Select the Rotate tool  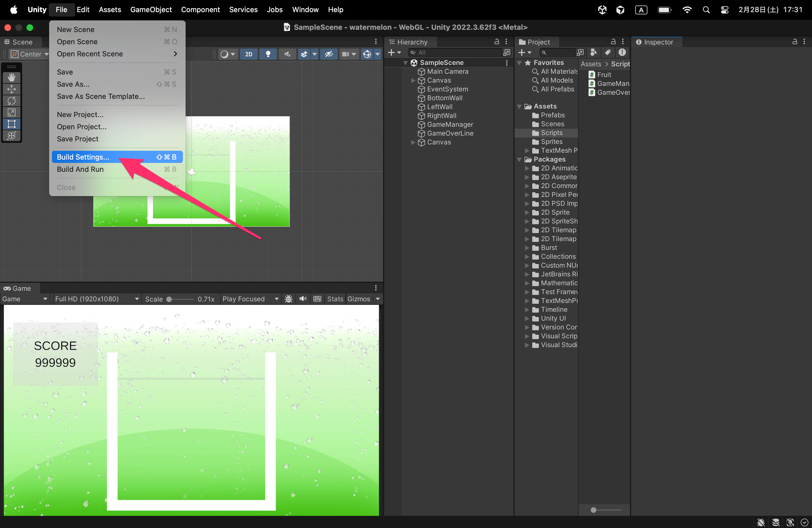coord(12,101)
